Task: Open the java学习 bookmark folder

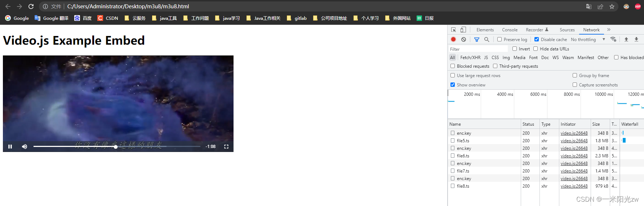Action: [x=227, y=18]
